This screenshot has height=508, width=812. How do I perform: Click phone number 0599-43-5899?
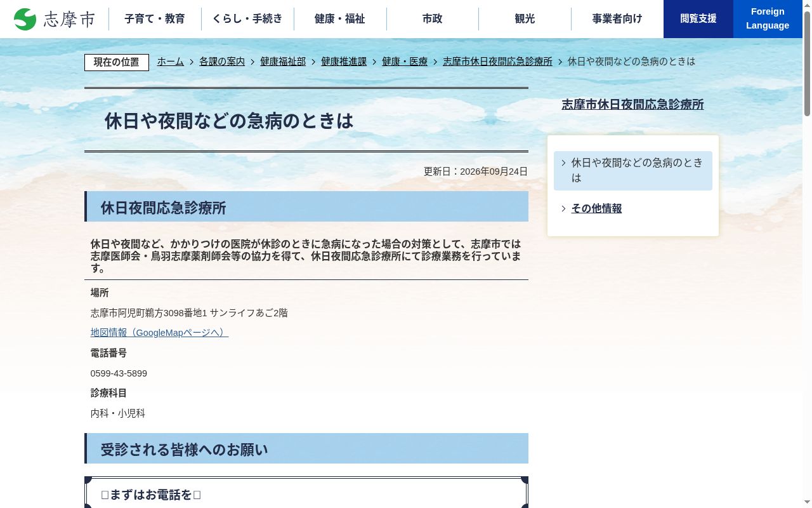click(x=119, y=373)
